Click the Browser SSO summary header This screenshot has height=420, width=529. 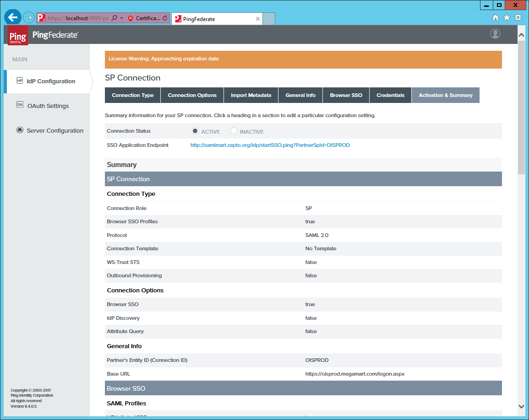303,388
